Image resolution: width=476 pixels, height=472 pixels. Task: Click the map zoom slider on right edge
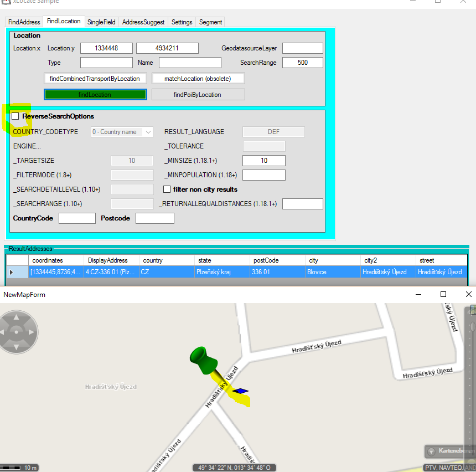(472, 327)
